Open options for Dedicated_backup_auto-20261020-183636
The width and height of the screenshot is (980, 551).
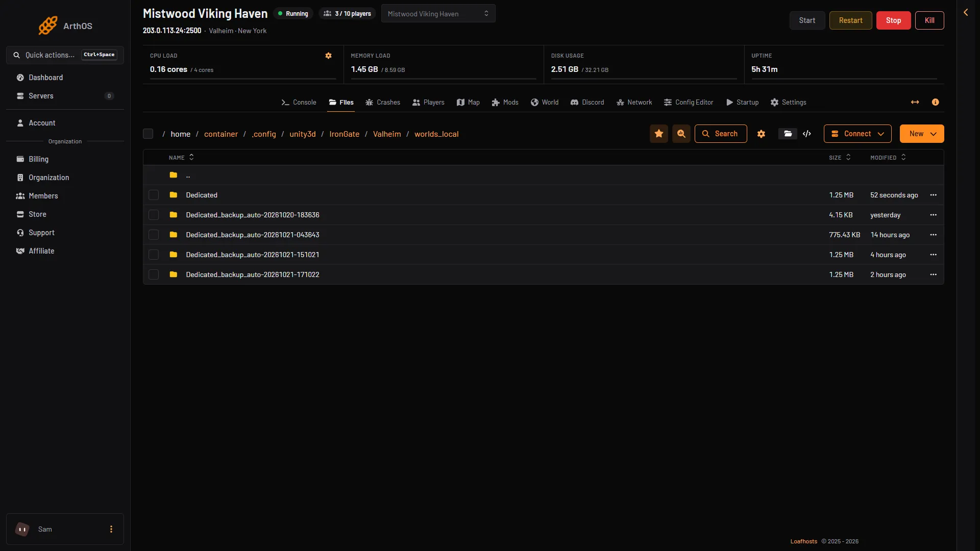(934, 215)
